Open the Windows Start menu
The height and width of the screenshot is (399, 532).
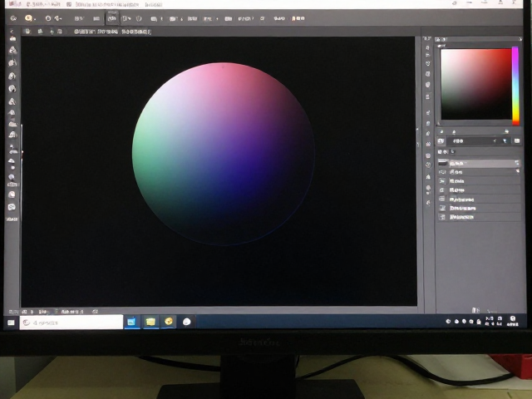click(x=11, y=323)
